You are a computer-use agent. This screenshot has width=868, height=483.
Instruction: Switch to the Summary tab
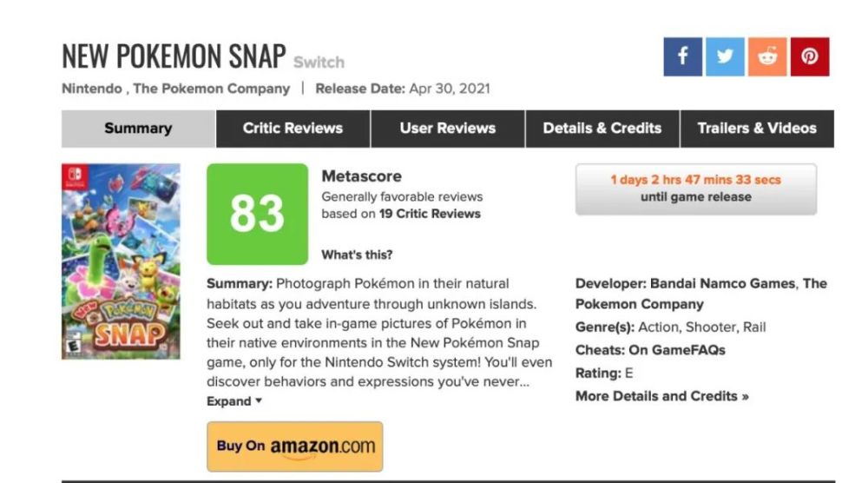(x=138, y=129)
